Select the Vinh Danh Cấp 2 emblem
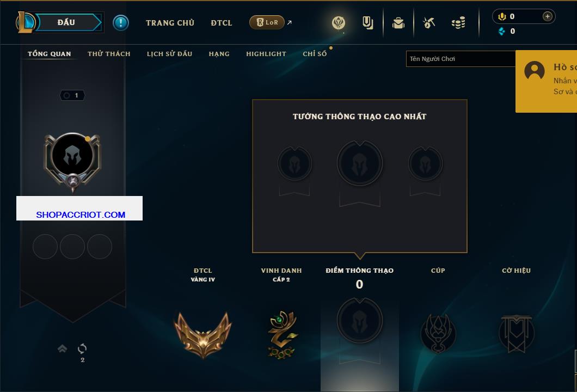Screen dimensions: 577x392 [x=282, y=335]
